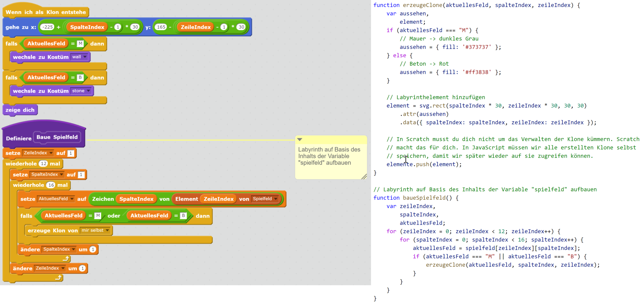Click the 'Baue Spielfeld' custom block name
This screenshot has height=303, width=644.
coord(57,137)
